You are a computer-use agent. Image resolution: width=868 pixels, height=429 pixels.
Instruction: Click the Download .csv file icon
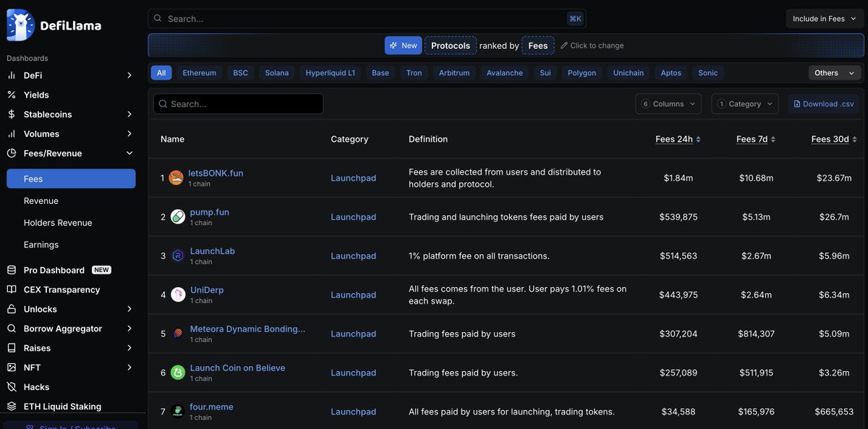point(797,104)
